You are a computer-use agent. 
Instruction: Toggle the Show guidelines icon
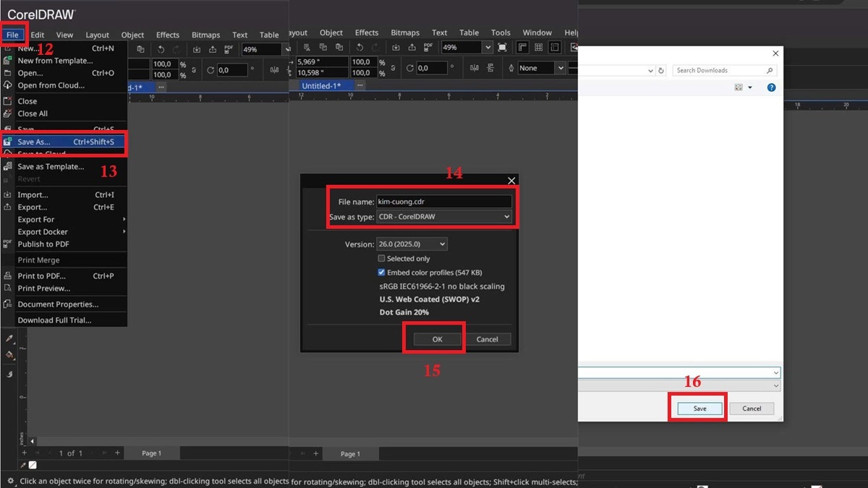point(555,47)
